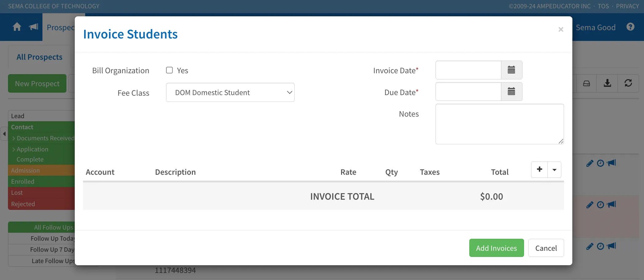The height and width of the screenshot is (280, 644).
Task: Click the pink highlighted row's pencil icon
Action: coord(590,205)
